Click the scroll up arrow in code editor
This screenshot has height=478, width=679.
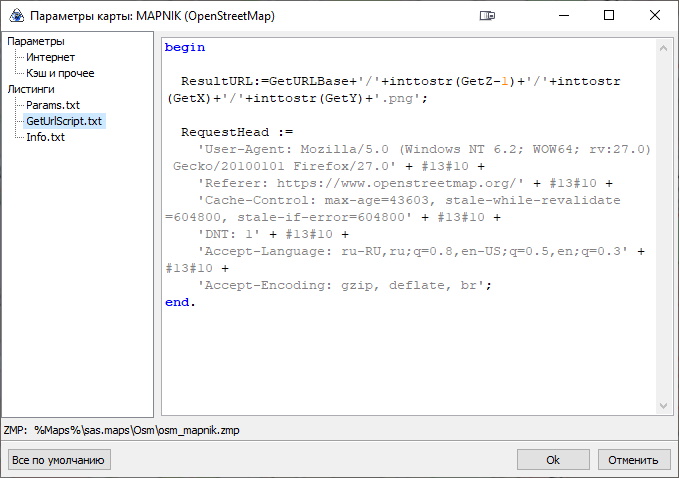[663, 45]
